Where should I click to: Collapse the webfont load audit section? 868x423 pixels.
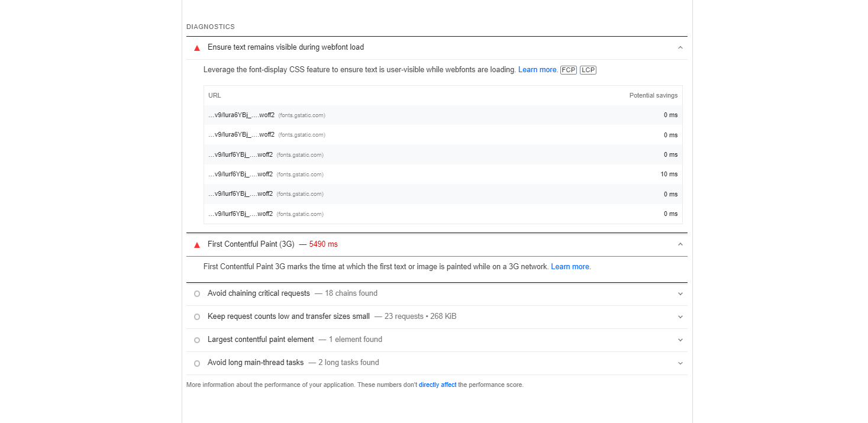pyautogui.click(x=680, y=47)
